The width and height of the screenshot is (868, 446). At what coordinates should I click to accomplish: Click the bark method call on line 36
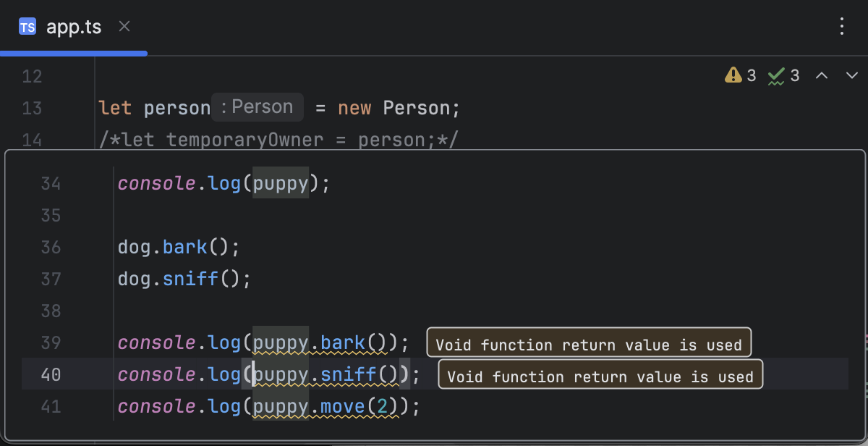pos(184,247)
